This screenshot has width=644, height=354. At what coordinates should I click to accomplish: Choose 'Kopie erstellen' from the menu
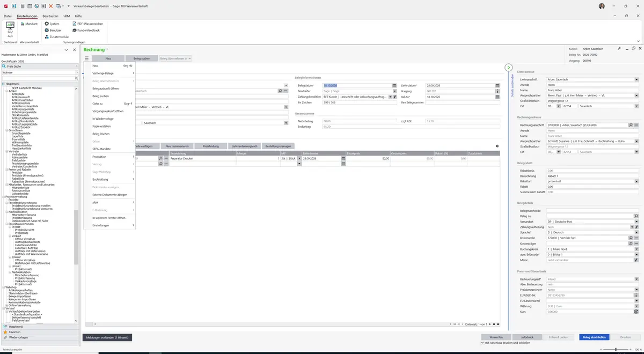point(101,126)
